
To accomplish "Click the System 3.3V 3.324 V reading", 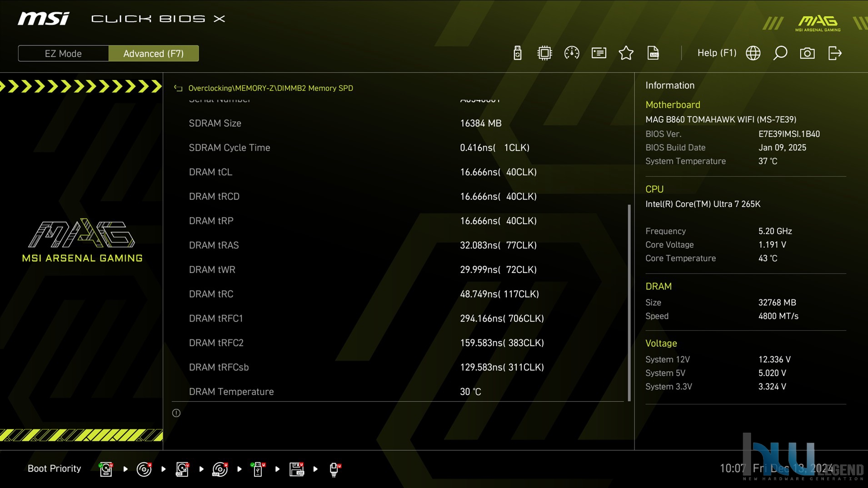I will (x=772, y=387).
